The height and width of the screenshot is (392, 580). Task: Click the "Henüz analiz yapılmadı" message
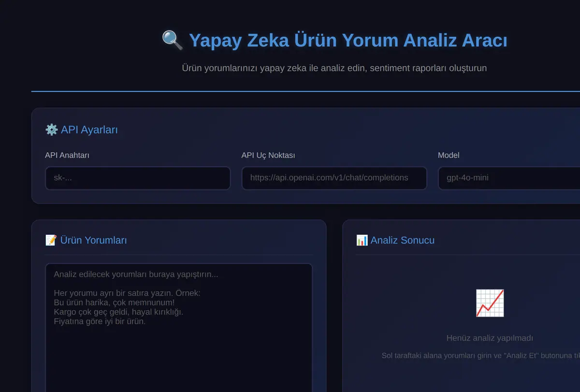[490, 338]
